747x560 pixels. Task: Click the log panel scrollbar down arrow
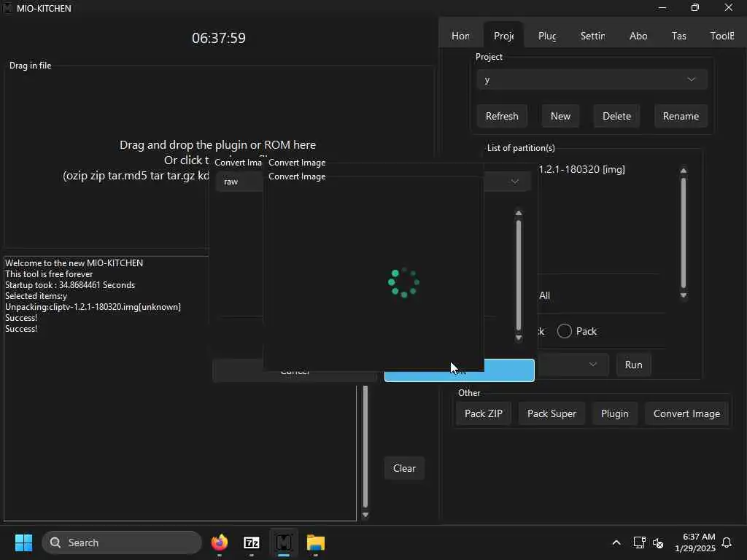click(365, 515)
